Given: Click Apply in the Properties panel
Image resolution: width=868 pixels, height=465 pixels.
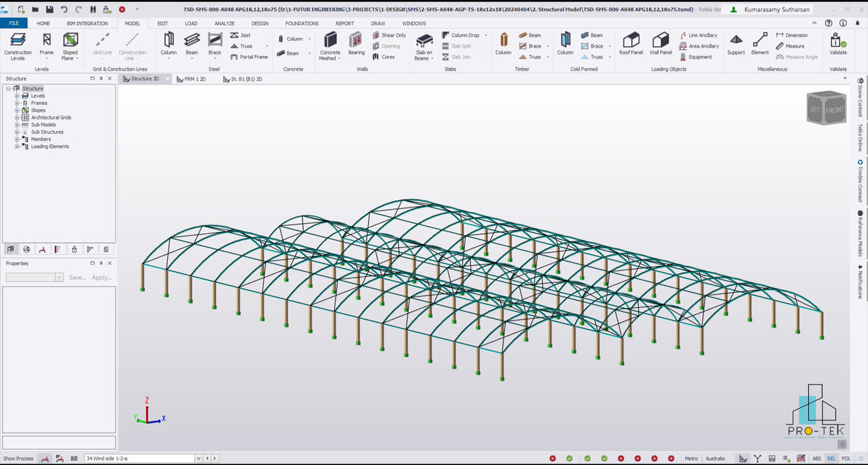Looking at the screenshot, I should (x=100, y=277).
